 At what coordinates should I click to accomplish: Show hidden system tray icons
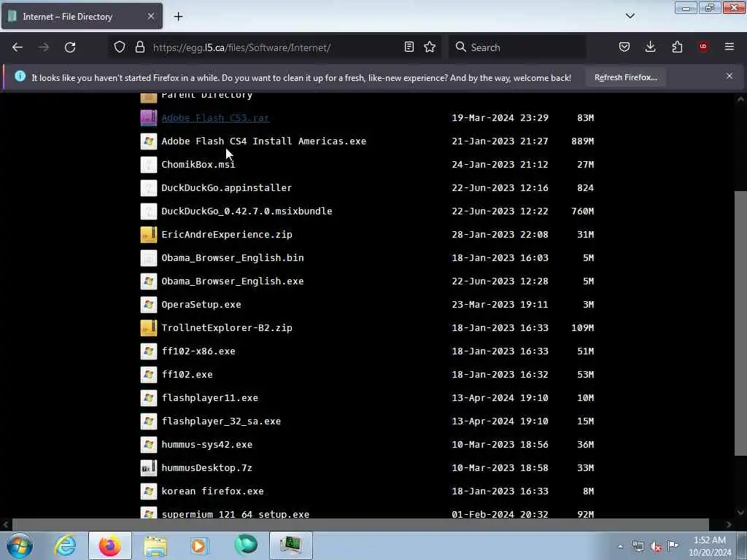[620, 546]
